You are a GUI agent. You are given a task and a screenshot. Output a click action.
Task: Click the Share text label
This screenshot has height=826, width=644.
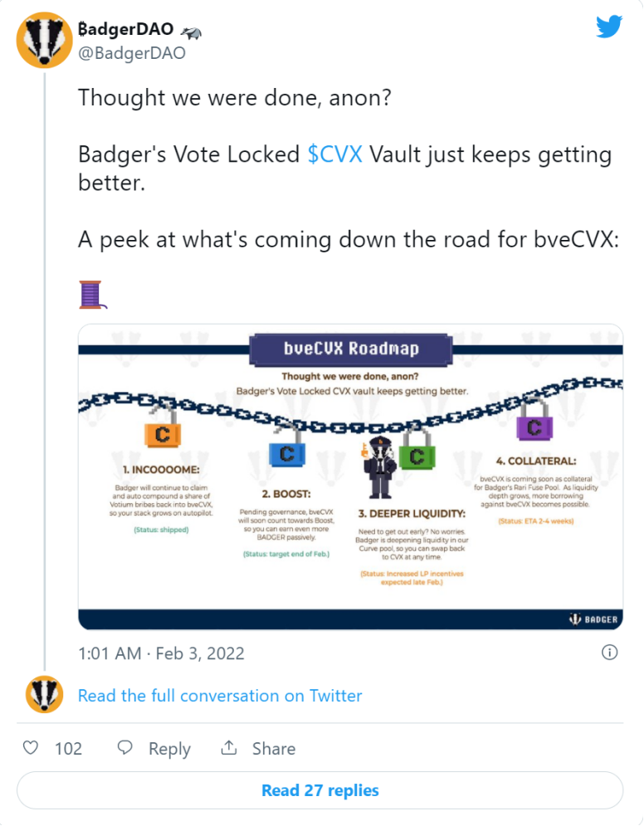click(274, 749)
